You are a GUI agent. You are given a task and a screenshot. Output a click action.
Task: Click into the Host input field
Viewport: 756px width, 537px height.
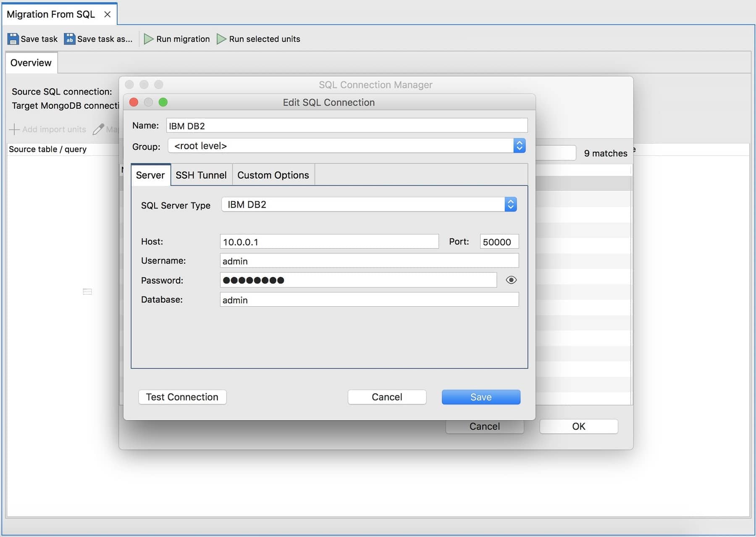click(x=329, y=242)
